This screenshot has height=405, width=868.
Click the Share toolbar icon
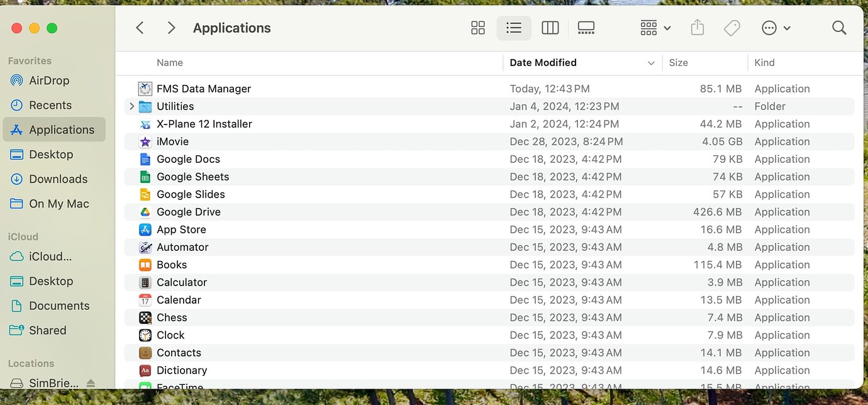tap(697, 28)
